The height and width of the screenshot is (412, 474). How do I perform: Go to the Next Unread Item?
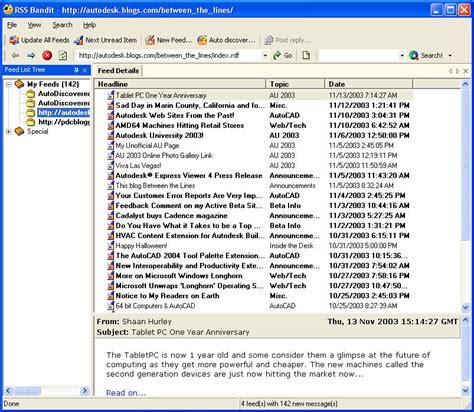pos(105,40)
